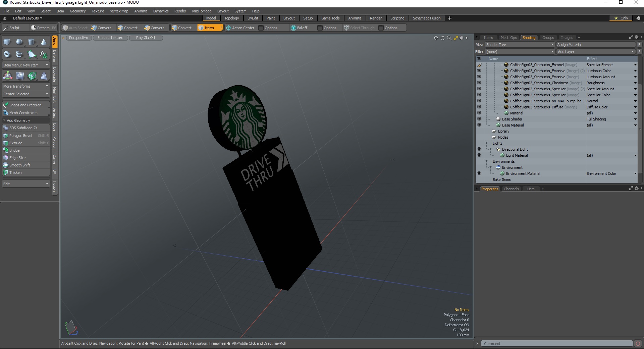Open the Vertex Map menu
This screenshot has height=349, width=644.
tap(119, 11)
